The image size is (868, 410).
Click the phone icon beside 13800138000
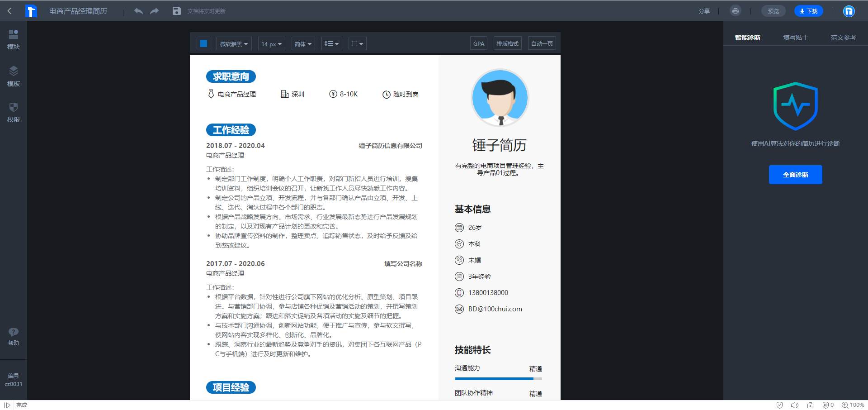click(459, 293)
